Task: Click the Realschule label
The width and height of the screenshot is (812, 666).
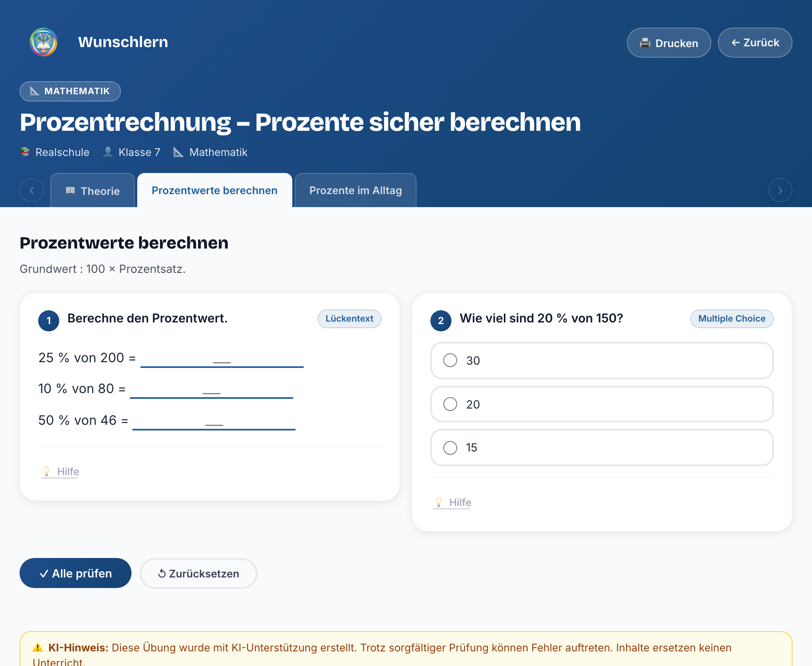Action: click(x=63, y=152)
